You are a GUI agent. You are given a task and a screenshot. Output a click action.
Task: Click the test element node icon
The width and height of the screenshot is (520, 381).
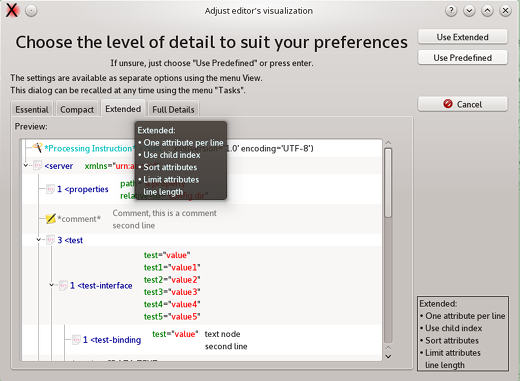click(51, 240)
